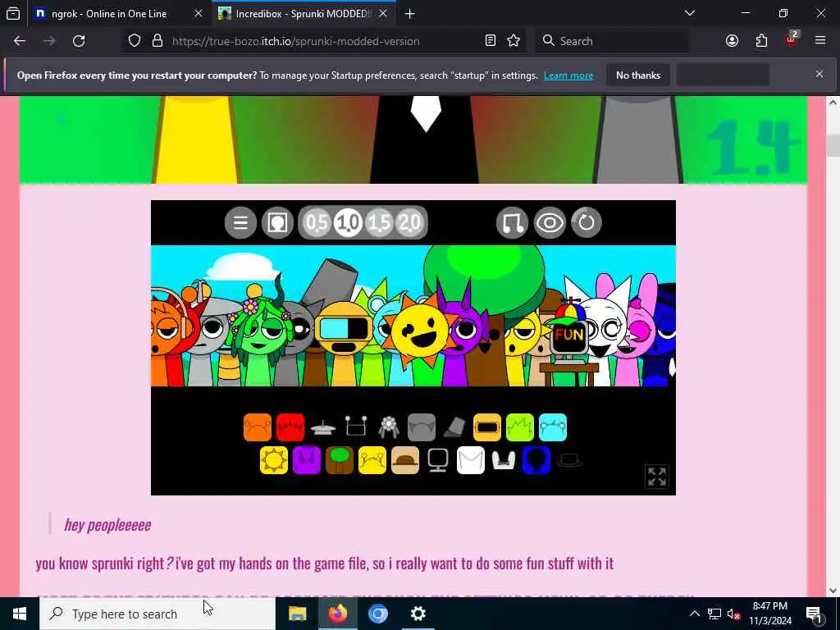
Task: Pick the yellow character icon in bottom row
Action: [372, 460]
